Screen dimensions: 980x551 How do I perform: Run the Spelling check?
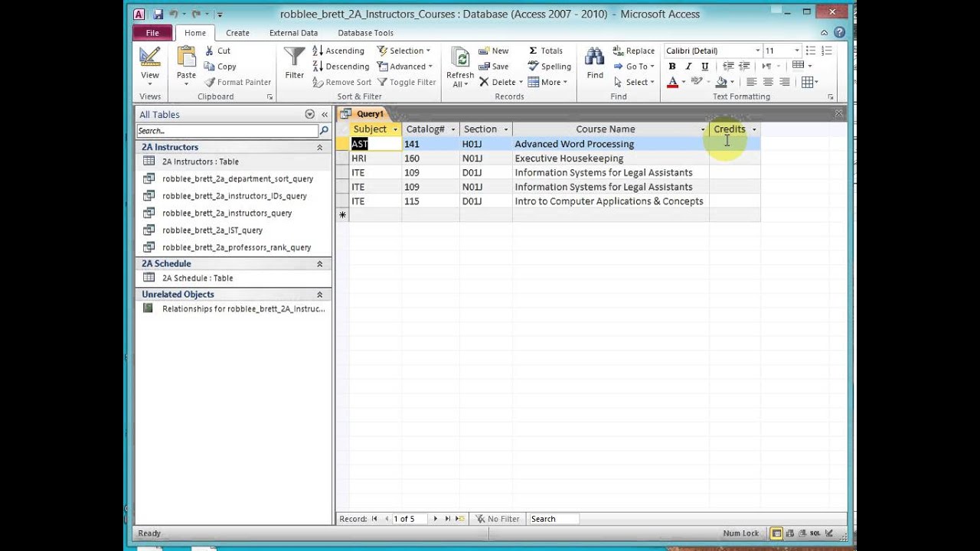coord(549,67)
